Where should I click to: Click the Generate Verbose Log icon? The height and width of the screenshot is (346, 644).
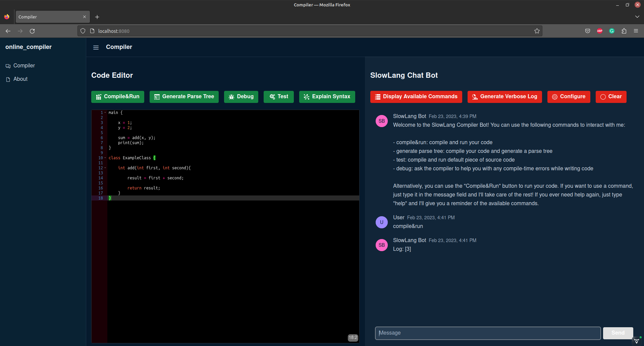point(475,97)
